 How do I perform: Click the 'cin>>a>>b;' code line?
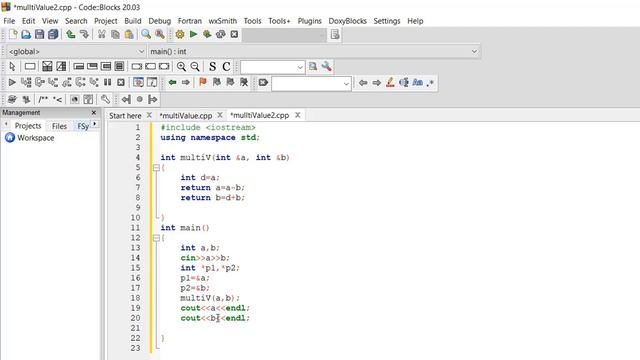click(205, 258)
